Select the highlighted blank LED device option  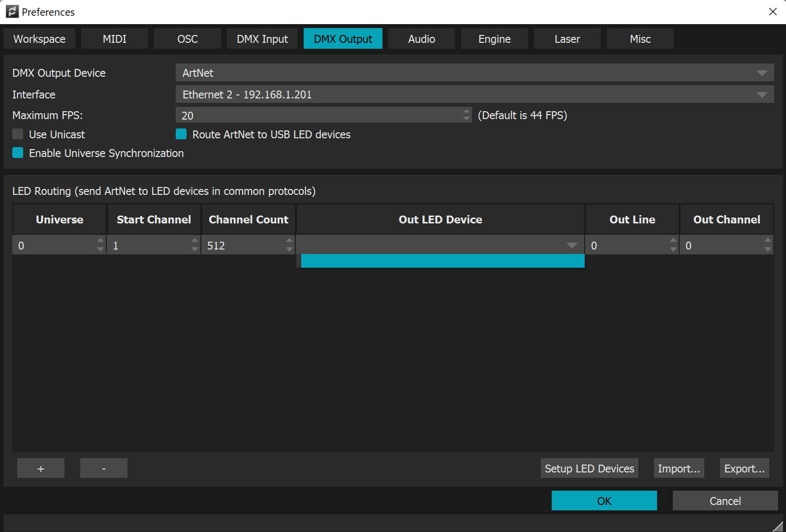[x=442, y=261]
